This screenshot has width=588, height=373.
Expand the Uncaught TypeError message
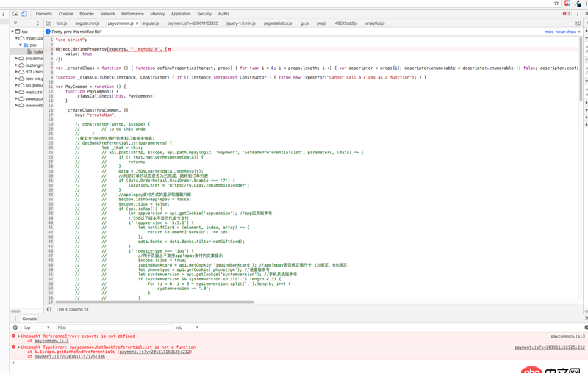pyautogui.click(x=19, y=347)
